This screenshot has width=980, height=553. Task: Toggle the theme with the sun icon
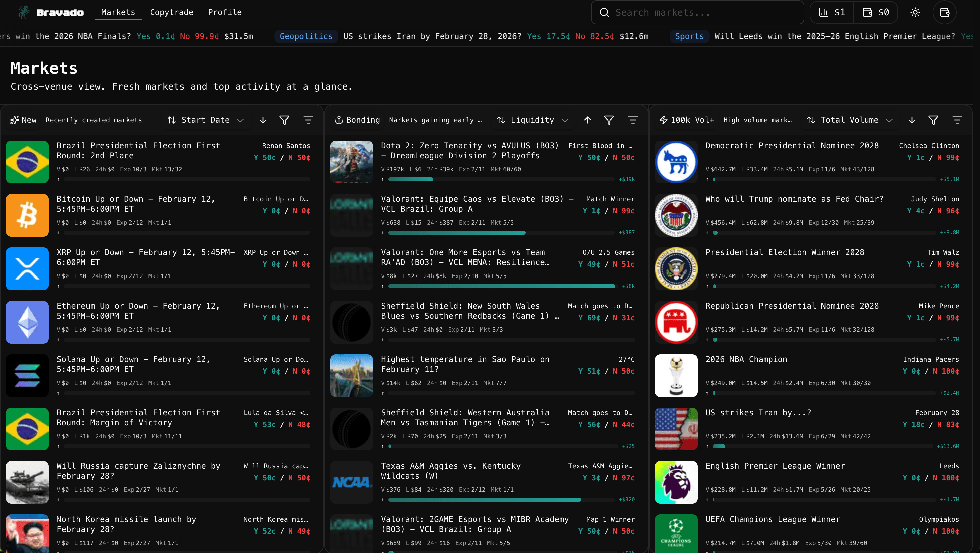[x=915, y=12]
